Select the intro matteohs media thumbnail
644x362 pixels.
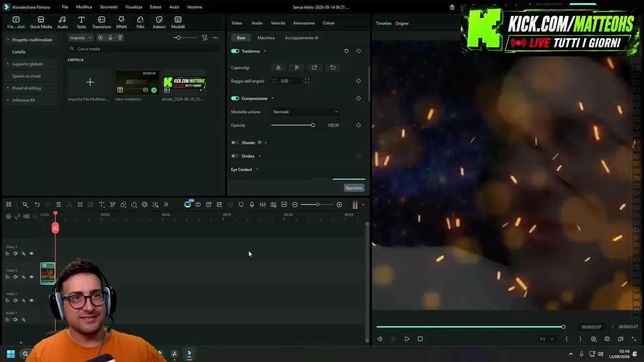click(x=136, y=82)
